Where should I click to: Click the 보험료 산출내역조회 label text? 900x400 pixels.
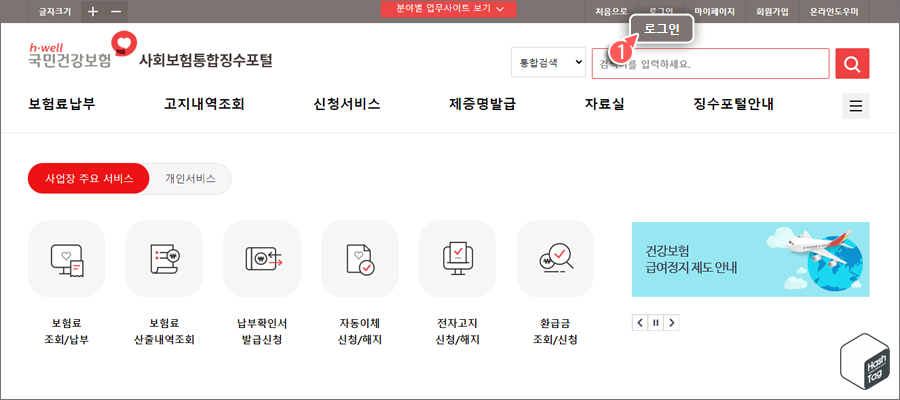164,332
